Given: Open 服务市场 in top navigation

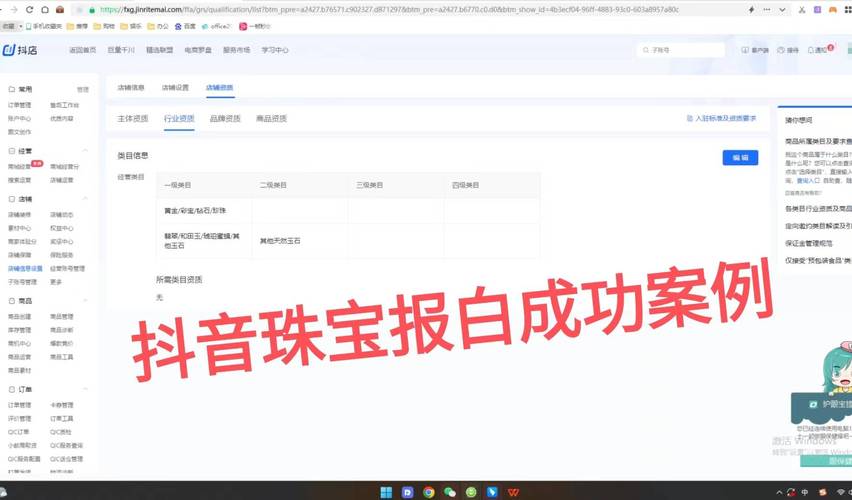Looking at the screenshot, I should [x=236, y=50].
